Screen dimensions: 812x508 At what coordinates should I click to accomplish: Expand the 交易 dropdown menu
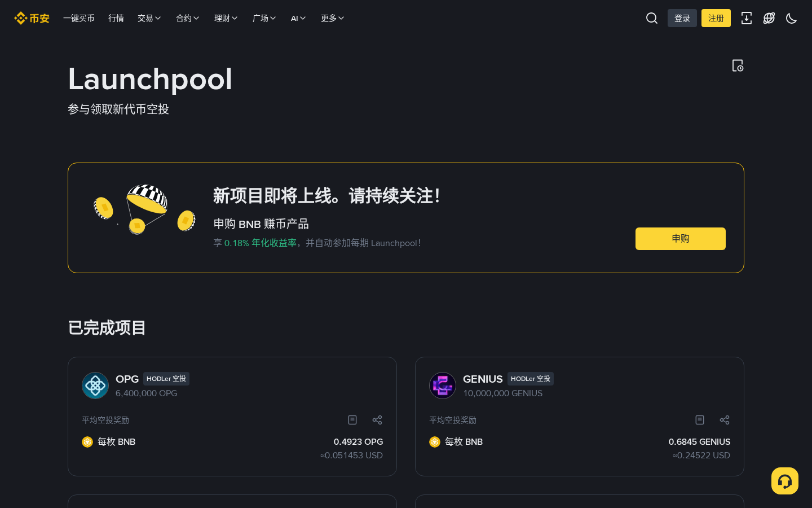(149, 18)
